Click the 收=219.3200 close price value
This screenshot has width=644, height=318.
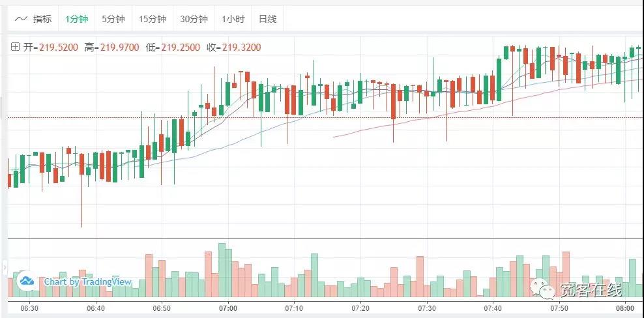[x=233, y=47]
